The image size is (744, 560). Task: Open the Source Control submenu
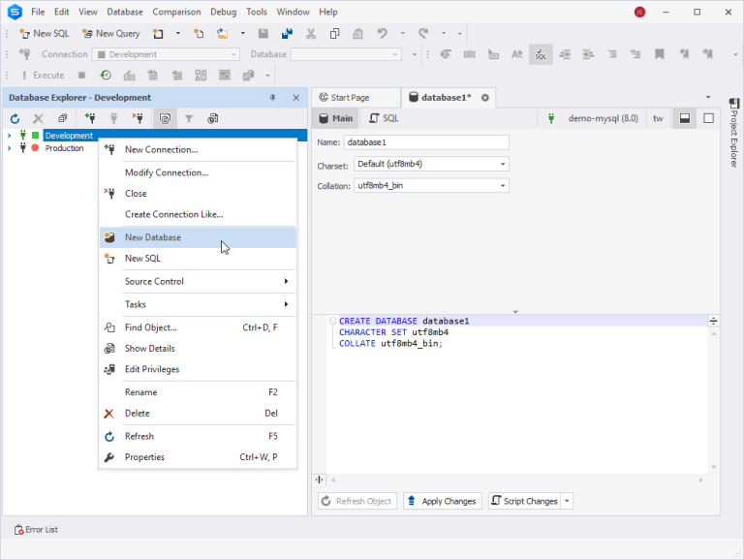click(x=198, y=281)
